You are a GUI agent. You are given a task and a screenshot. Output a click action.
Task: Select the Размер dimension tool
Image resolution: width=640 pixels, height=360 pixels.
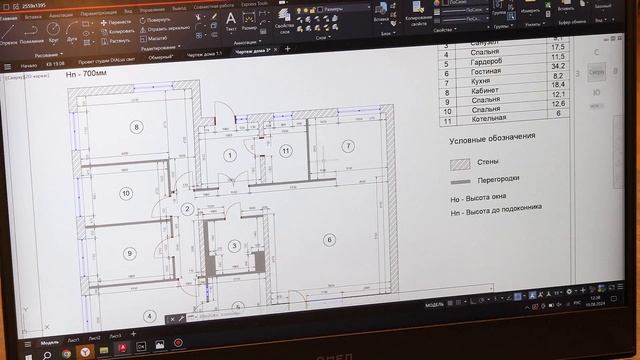pyautogui.click(x=249, y=21)
